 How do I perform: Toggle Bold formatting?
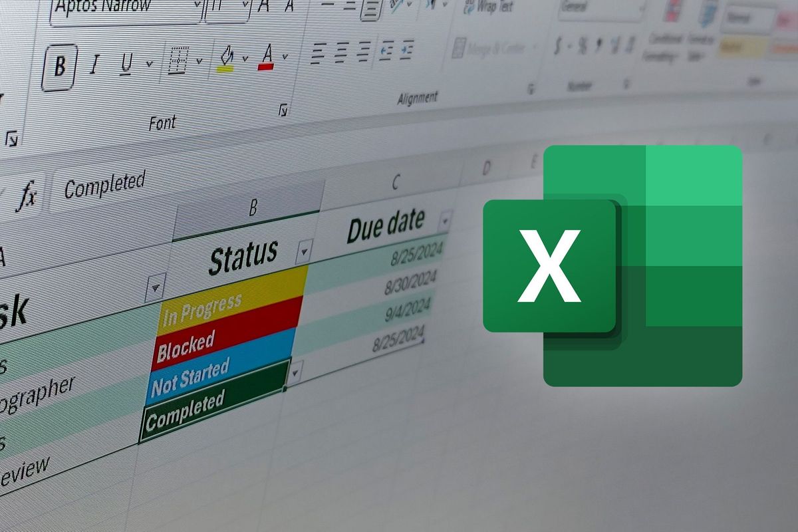click(61, 68)
